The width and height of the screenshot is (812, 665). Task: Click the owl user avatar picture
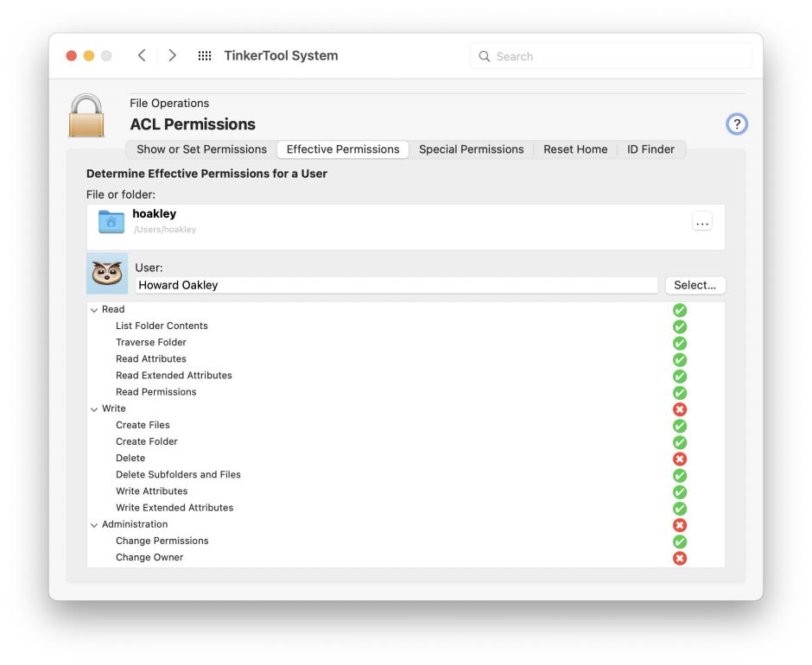pyautogui.click(x=107, y=274)
